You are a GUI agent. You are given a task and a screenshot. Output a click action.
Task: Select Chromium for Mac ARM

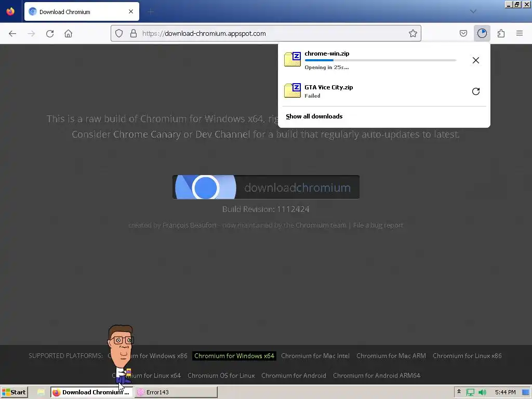pos(391,356)
